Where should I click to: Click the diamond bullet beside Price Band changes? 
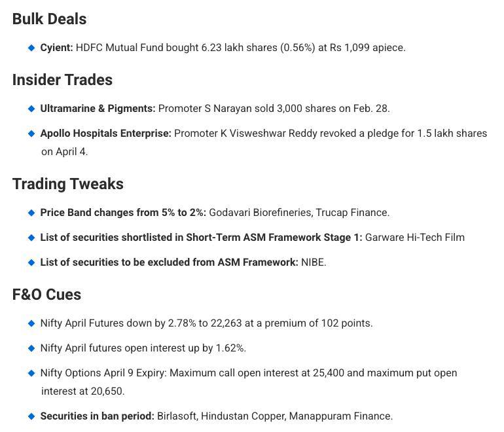click(31, 213)
